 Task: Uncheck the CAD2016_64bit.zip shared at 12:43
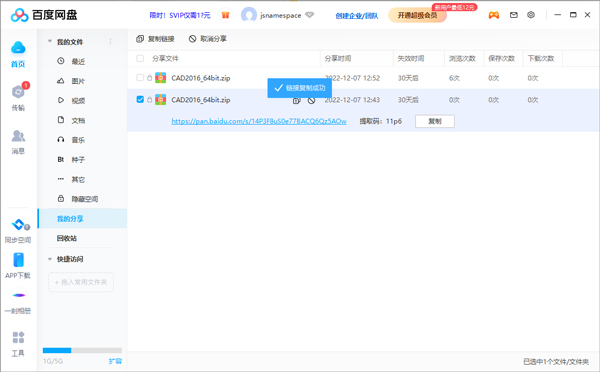tap(140, 100)
